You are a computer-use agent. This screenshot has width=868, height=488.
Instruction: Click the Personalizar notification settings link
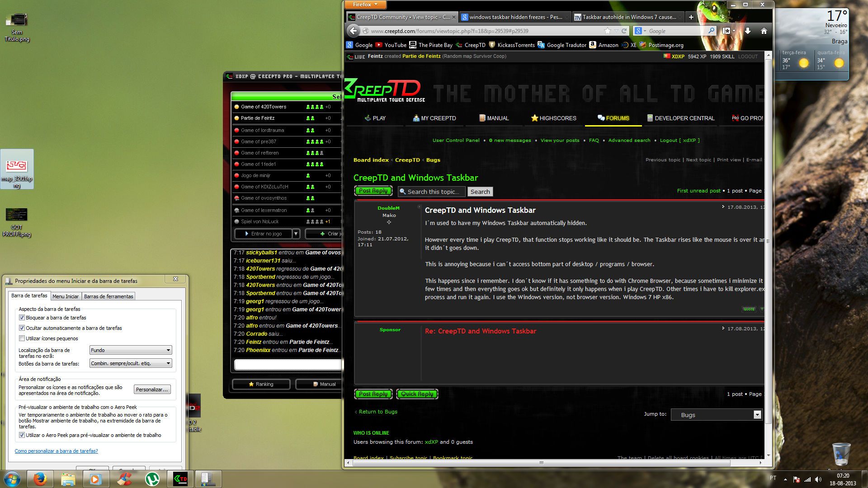pyautogui.click(x=151, y=389)
